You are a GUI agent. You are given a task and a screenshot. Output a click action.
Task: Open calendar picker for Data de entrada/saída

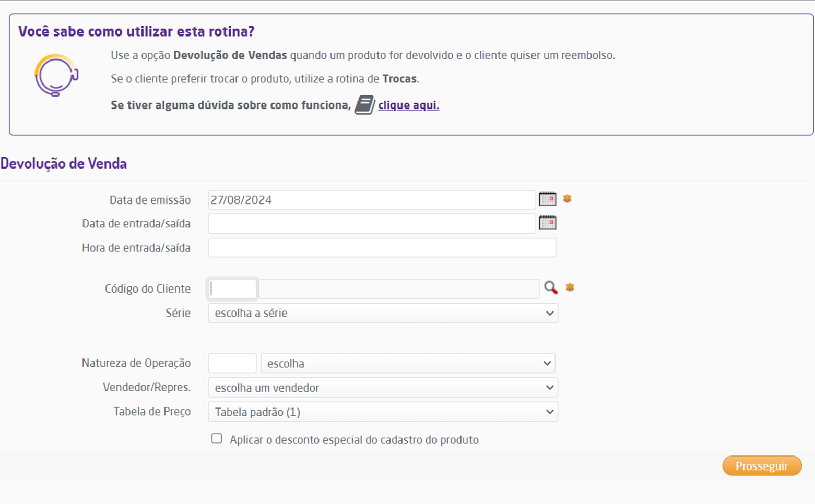(547, 223)
